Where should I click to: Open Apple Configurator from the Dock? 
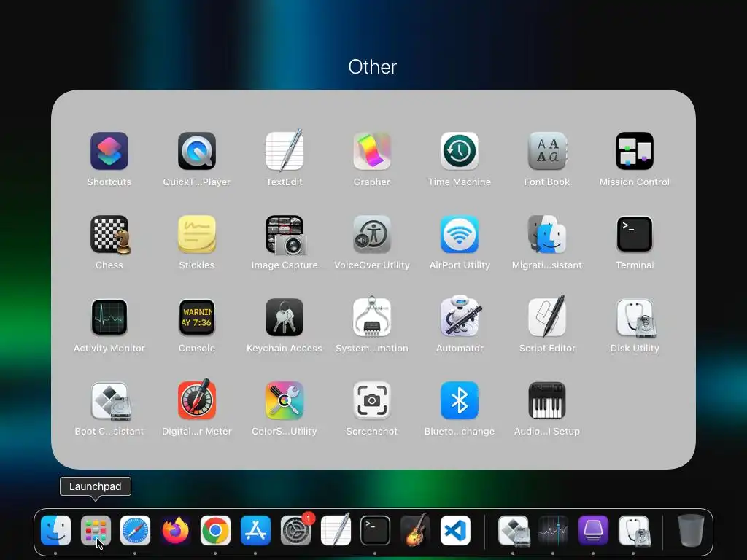(x=593, y=531)
